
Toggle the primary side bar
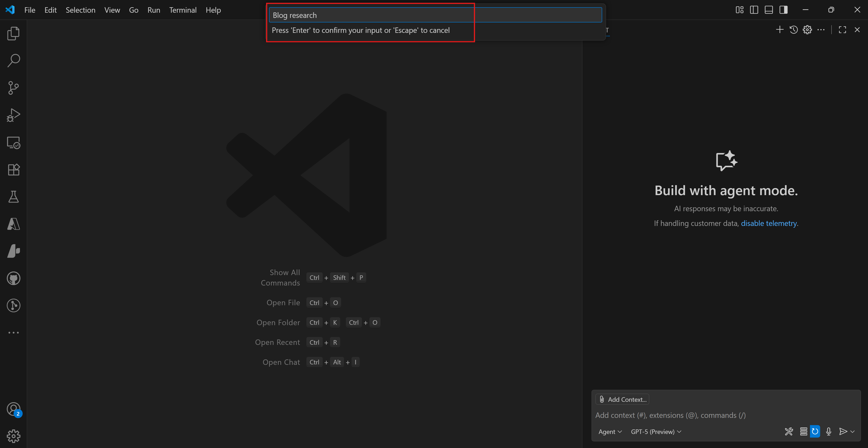tap(754, 10)
